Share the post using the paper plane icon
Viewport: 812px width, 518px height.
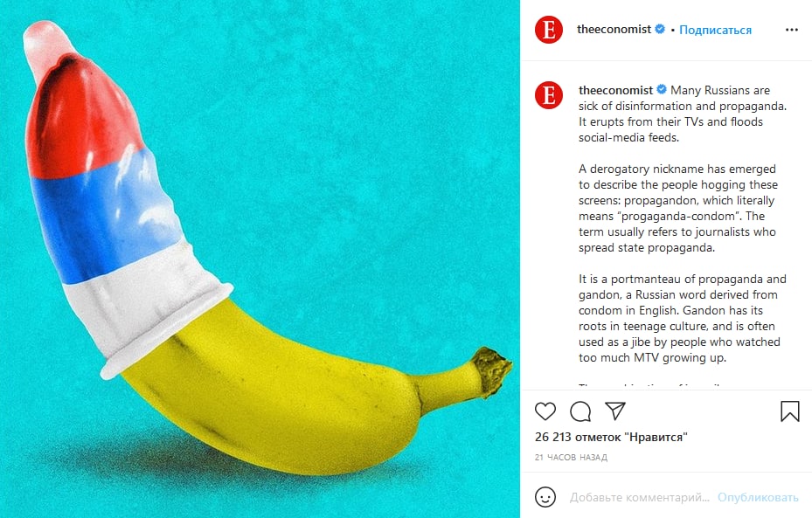[615, 411]
